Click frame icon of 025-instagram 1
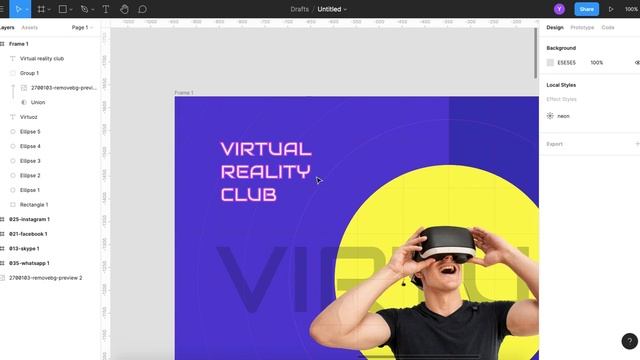Viewport: 640px width, 360px height. (x=2, y=219)
